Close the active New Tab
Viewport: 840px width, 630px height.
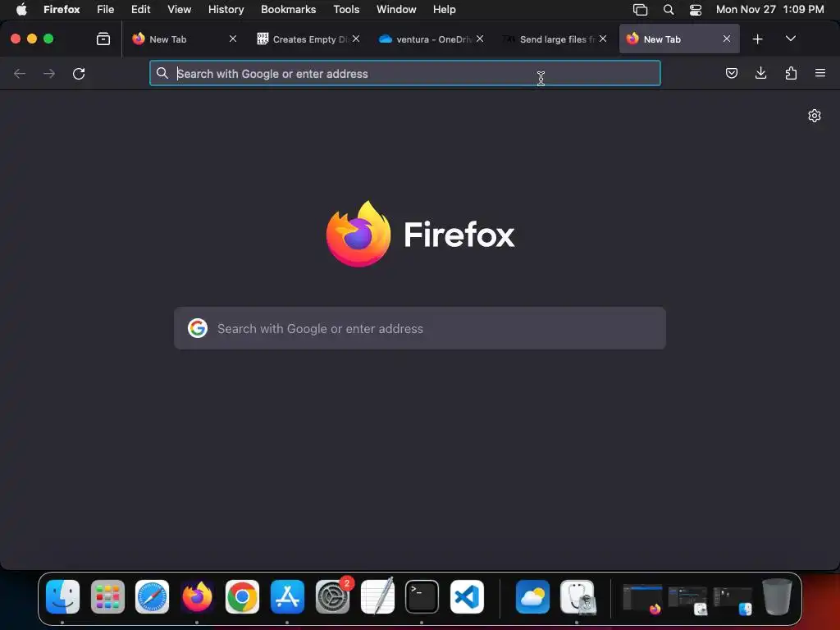[x=727, y=39]
